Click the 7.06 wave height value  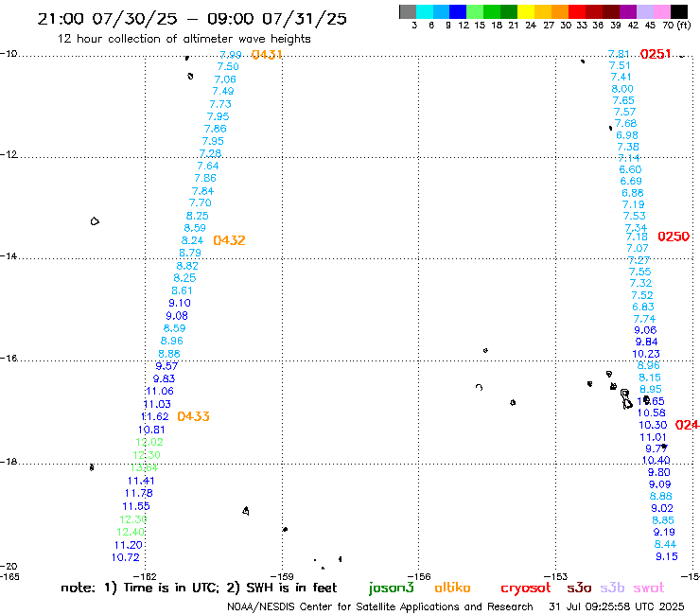[x=225, y=79]
